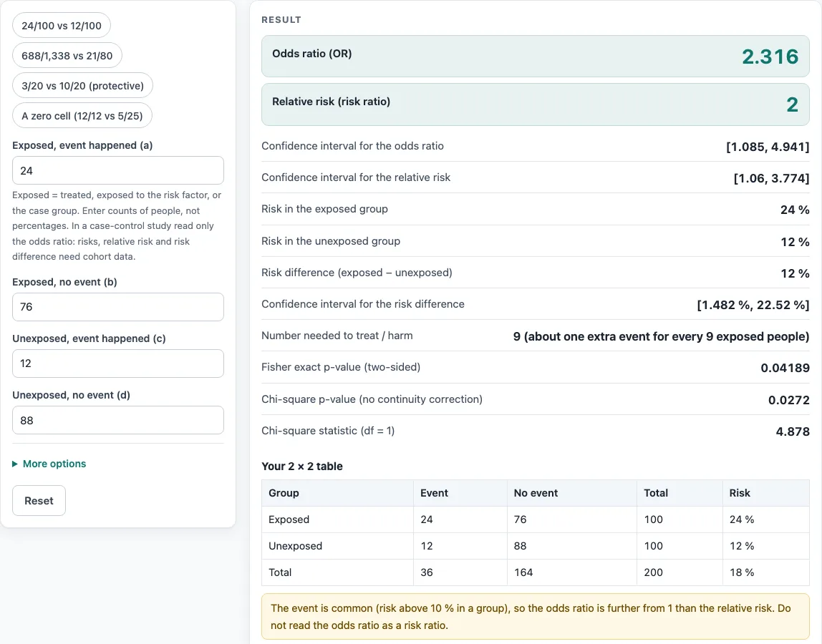Expand the More options section
Image resolution: width=822 pixels, height=644 pixels.
(x=49, y=464)
